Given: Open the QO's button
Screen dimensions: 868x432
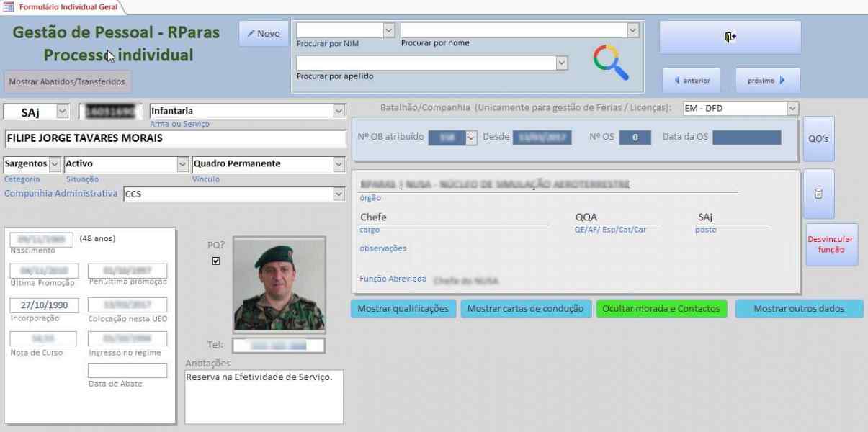Looking at the screenshot, I should point(818,138).
